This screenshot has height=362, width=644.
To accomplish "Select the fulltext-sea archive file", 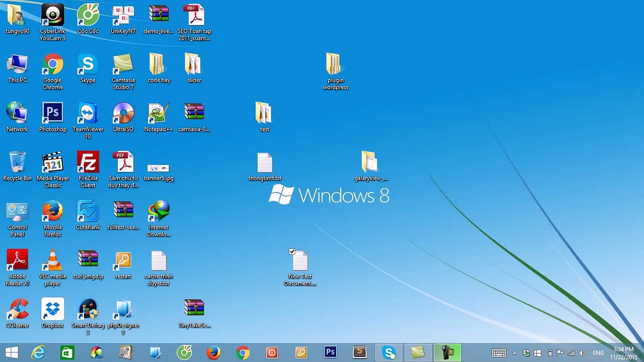I will [x=123, y=216].
